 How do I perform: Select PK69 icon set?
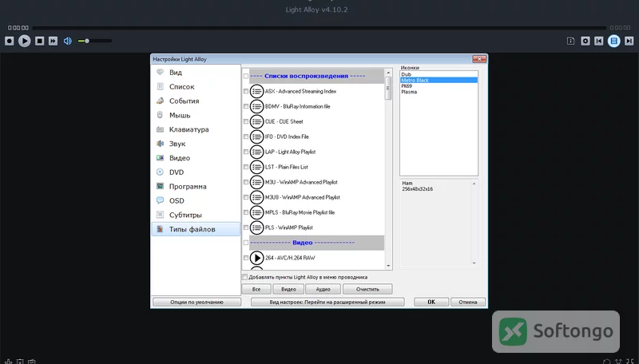(439, 86)
